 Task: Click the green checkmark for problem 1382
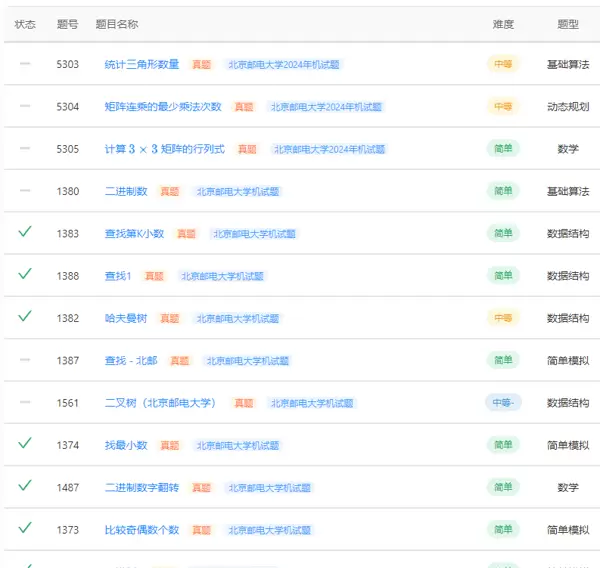coord(25,316)
